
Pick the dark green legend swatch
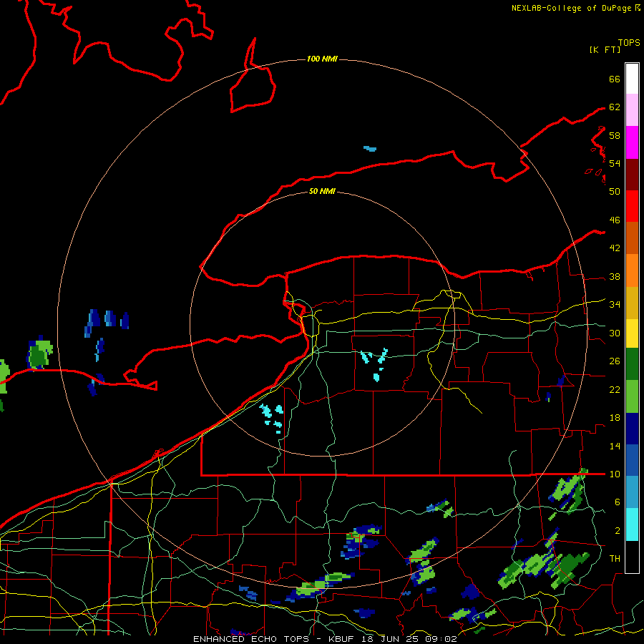pyautogui.click(x=632, y=364)
